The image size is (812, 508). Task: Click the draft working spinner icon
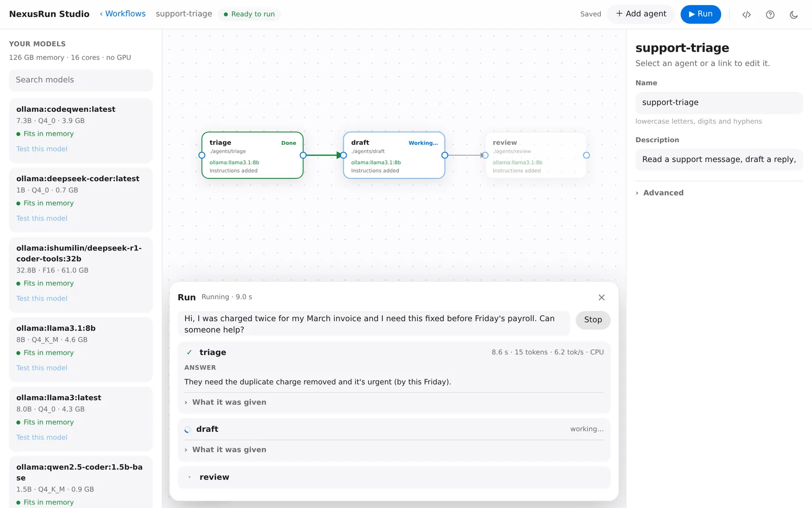coord(187,429)
